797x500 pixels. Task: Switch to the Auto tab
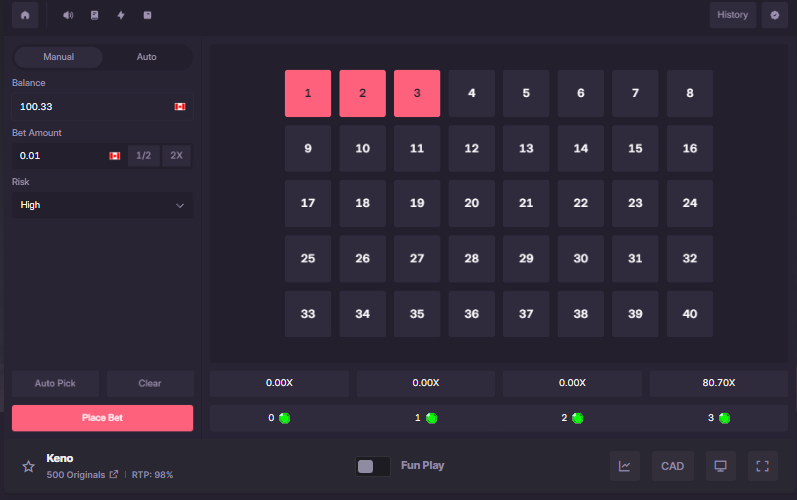[x=146, y=57]
